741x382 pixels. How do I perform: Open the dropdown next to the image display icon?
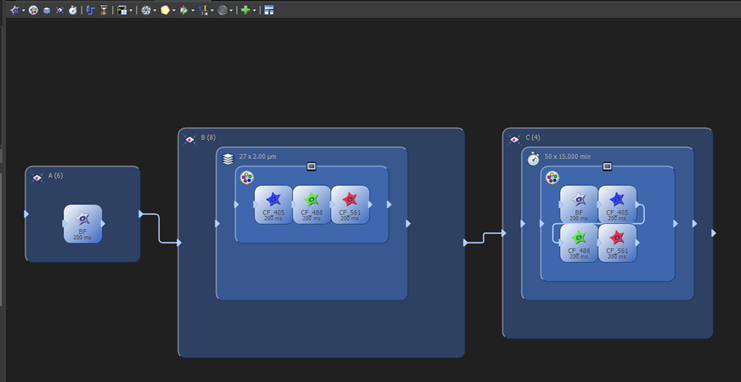(131, 10)
